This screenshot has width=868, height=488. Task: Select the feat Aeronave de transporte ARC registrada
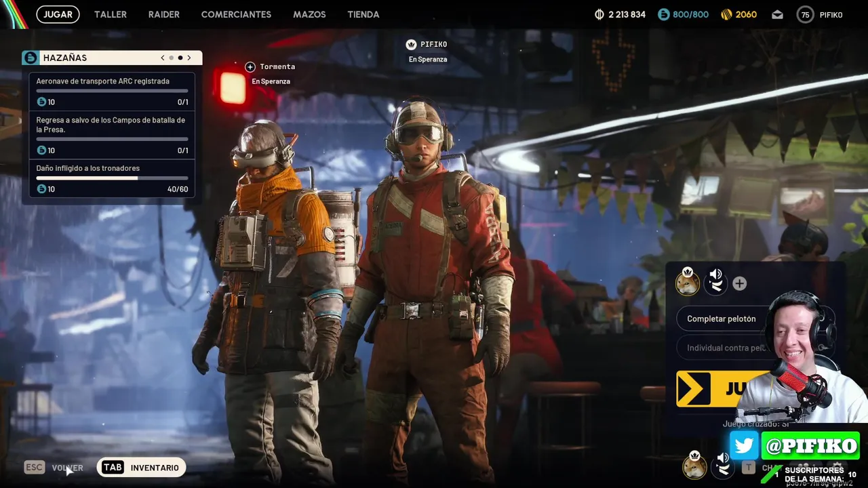click(112, 91)
